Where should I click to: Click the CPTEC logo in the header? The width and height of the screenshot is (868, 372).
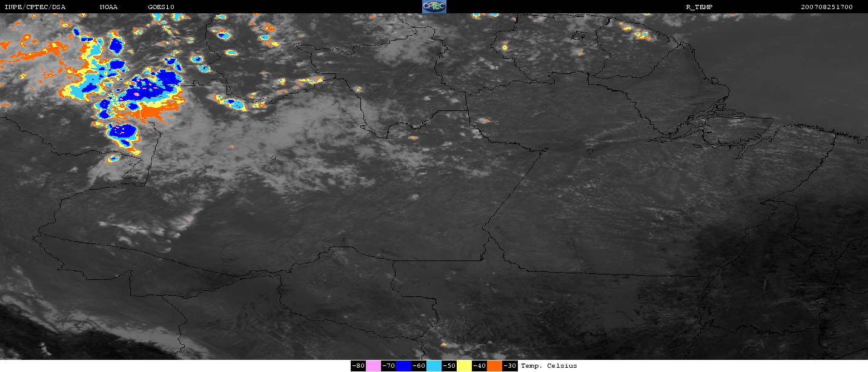pyautogui.click(x=434, y=7)
